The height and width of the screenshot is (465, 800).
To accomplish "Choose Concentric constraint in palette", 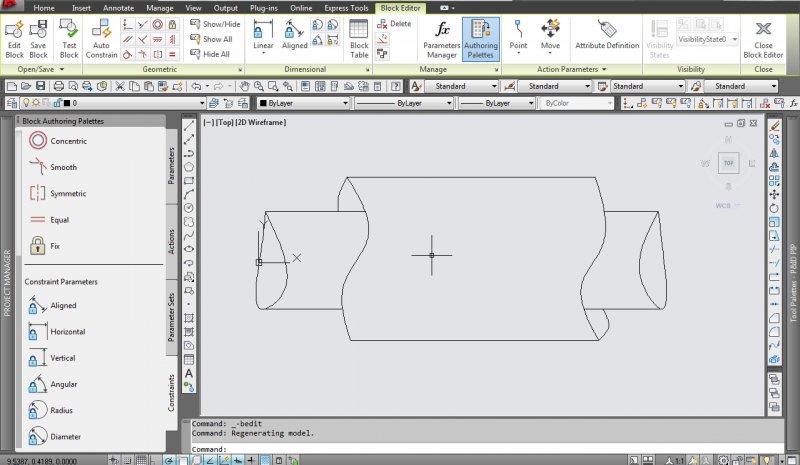I will point(58,141).
